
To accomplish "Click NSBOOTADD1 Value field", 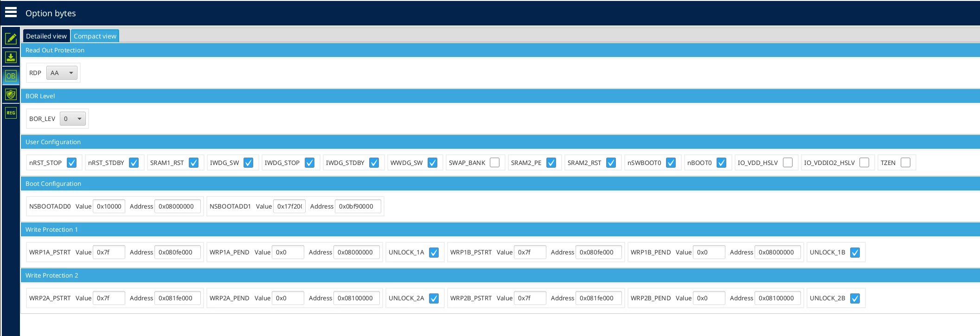I will tap(289, 206).
